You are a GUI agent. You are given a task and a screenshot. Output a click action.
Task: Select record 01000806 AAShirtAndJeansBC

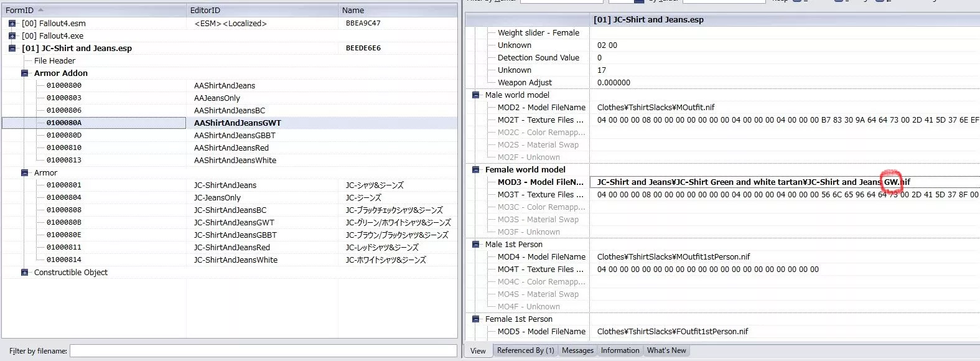click(230, 110)
